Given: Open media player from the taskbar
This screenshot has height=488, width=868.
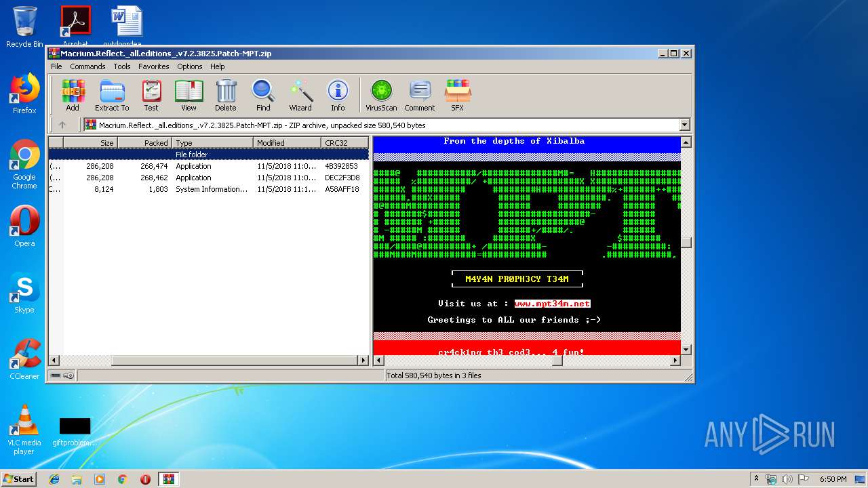Looking at the screenshot, I should coord(100,479).
